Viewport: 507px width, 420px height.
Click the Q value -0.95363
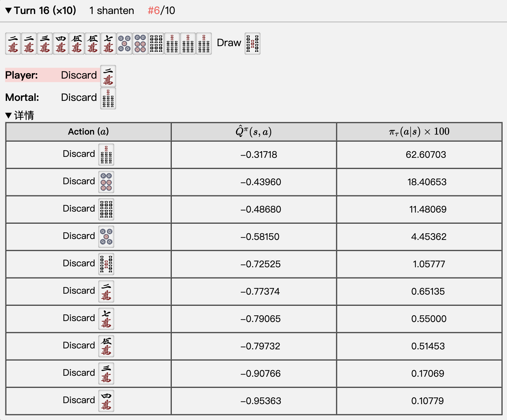point(261,401)
